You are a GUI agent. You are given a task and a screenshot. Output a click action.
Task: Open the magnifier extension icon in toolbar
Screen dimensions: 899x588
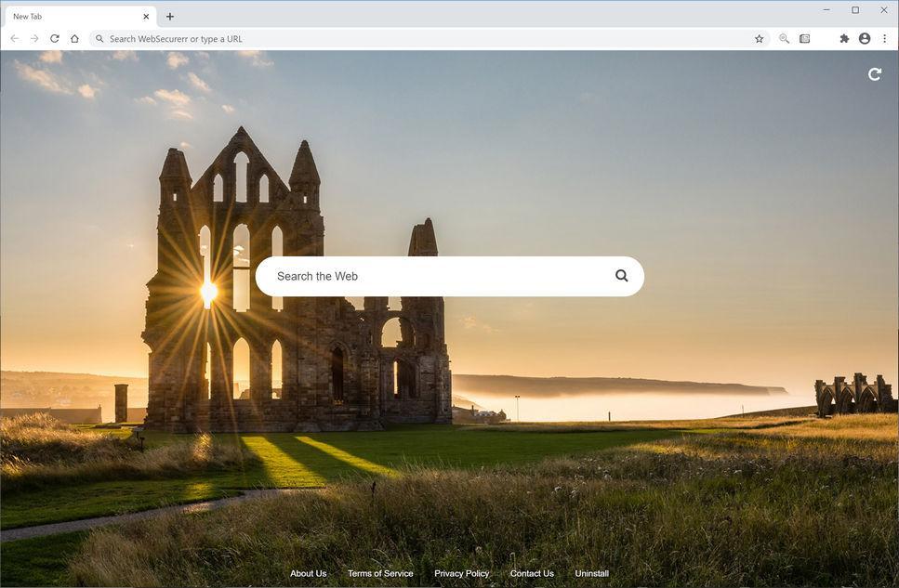click(784, 38)
